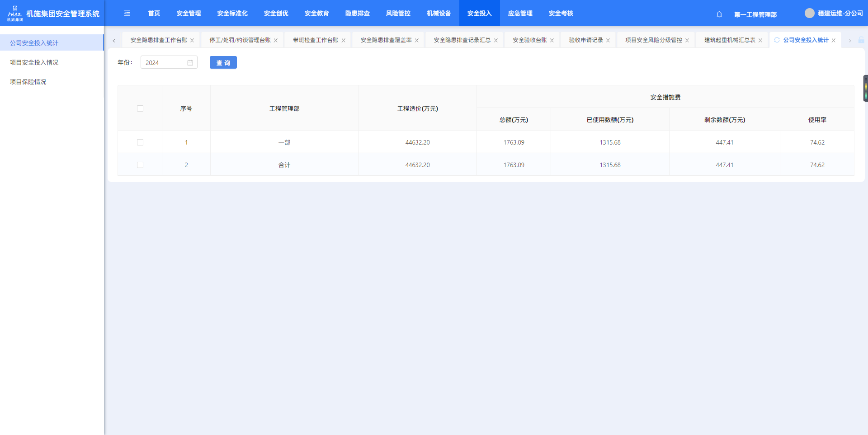Click the user avatar icon
The image size is (868, 435).
[x=809, y=14]
